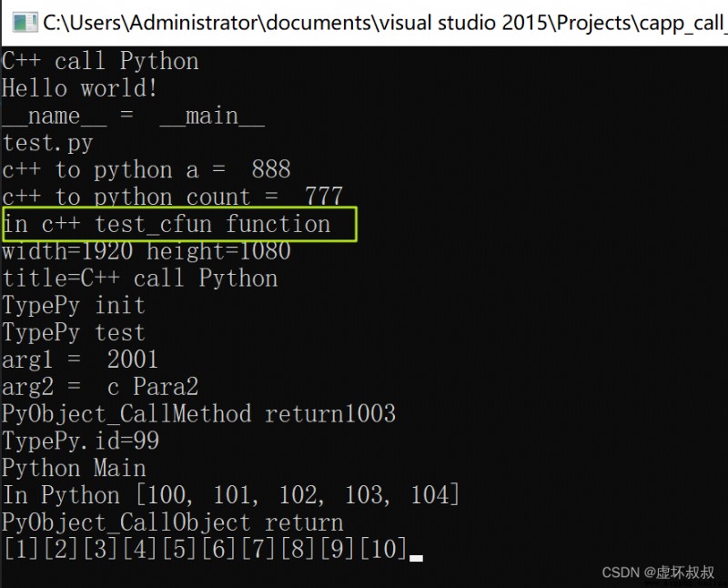Select the 'Hello world!' output line

79,88
